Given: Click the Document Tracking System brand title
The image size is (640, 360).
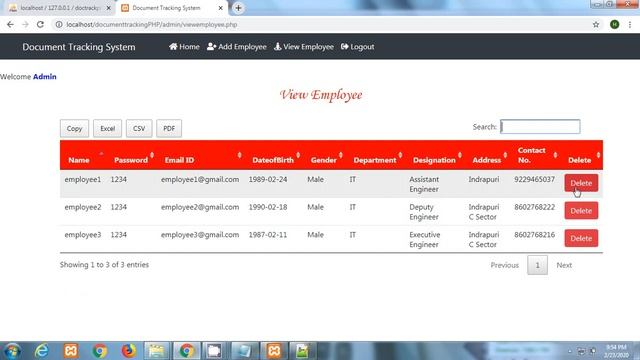Looking at the screenshot, I should point(79,47).
